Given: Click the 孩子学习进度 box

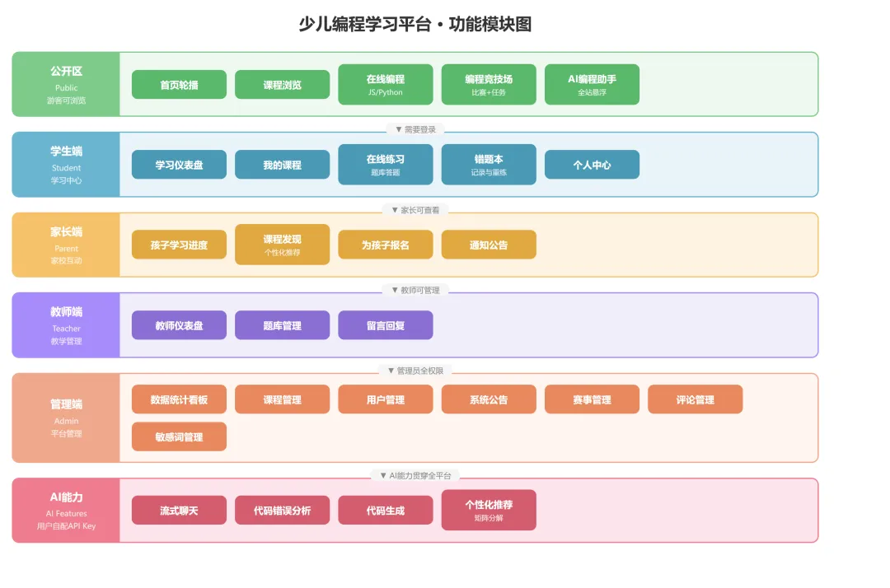Looking at the screenshot, I should (179, 245).
